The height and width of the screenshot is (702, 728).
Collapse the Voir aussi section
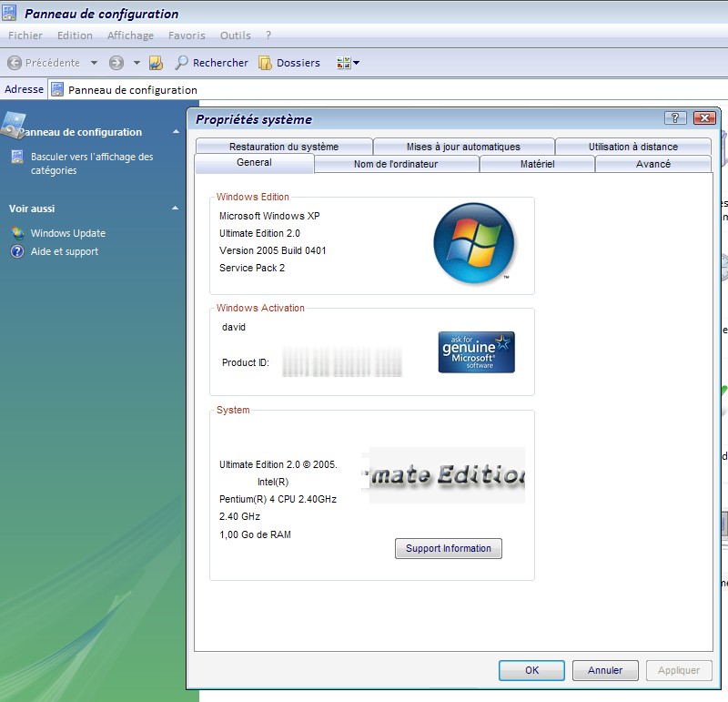(x=175, y=209)
